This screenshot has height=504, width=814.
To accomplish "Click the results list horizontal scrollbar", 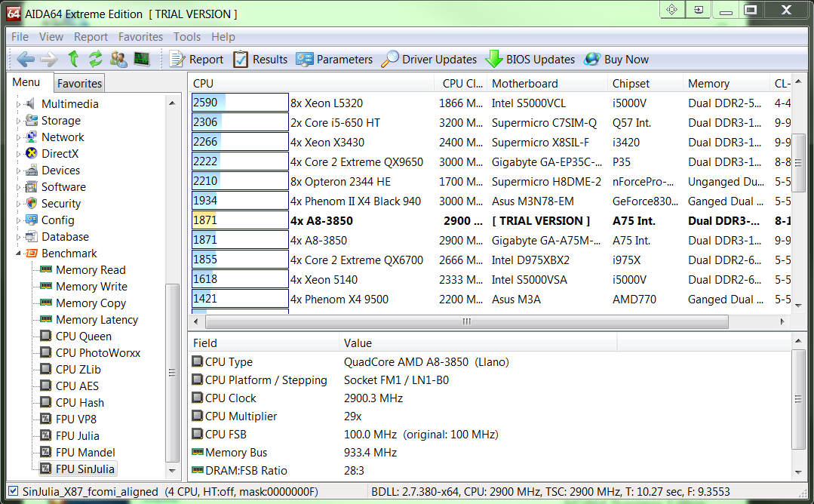I will click(x=467, y=322).
